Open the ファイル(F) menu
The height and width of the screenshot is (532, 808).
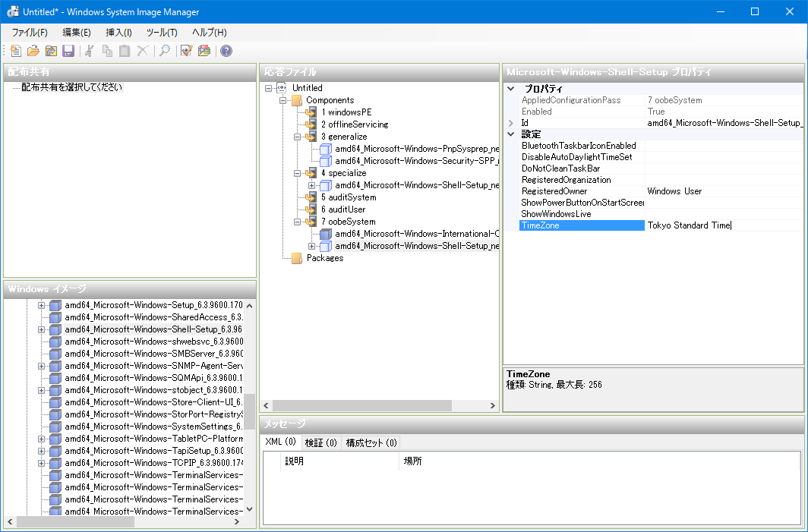pos(30,33)
